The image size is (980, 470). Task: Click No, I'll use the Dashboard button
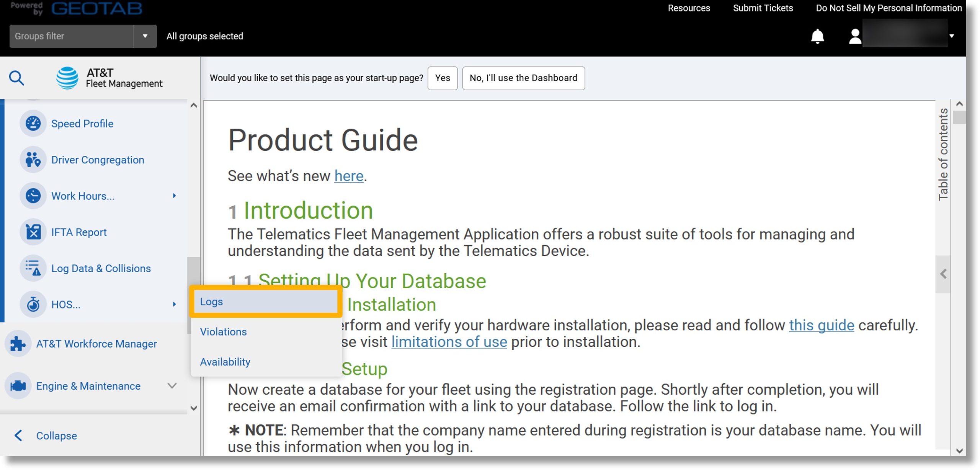click(523, 77)
